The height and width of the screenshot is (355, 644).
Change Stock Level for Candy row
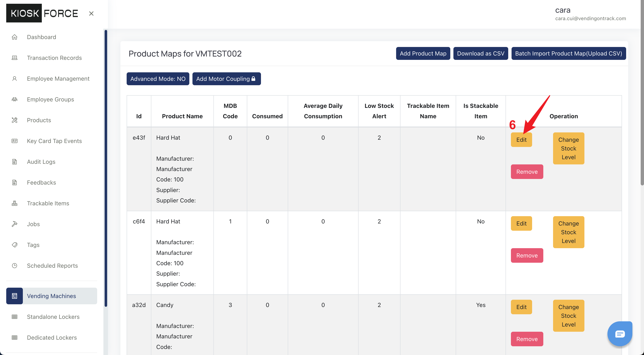click(568, 316)
